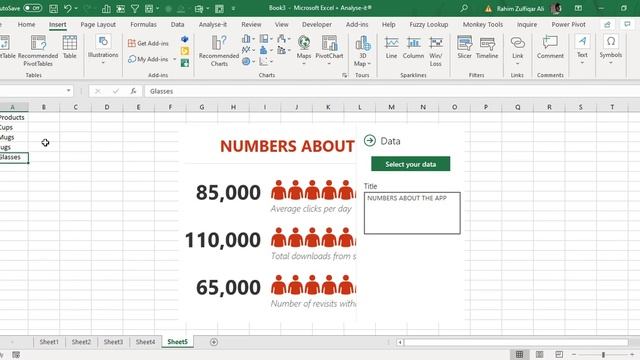Screen dimensions: 640x360
Task: Insert a Column sparkline
Action: click(x=413, y=47)
